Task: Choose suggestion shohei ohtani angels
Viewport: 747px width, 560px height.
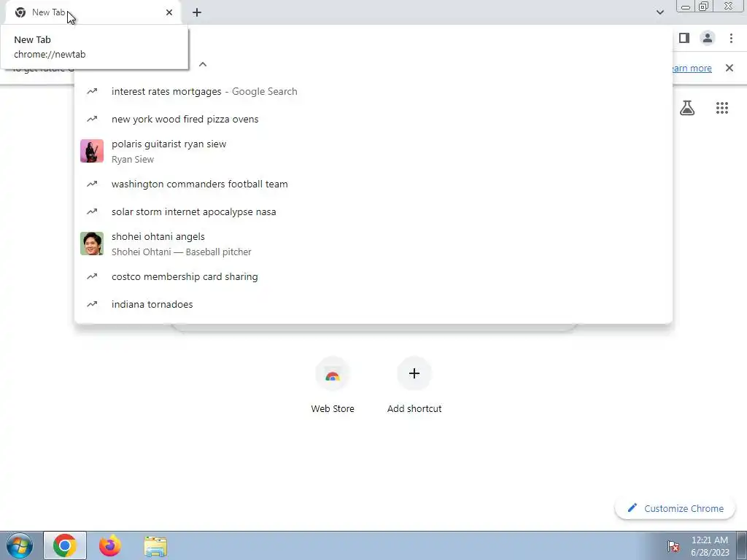Action: (x=373, y=244)
